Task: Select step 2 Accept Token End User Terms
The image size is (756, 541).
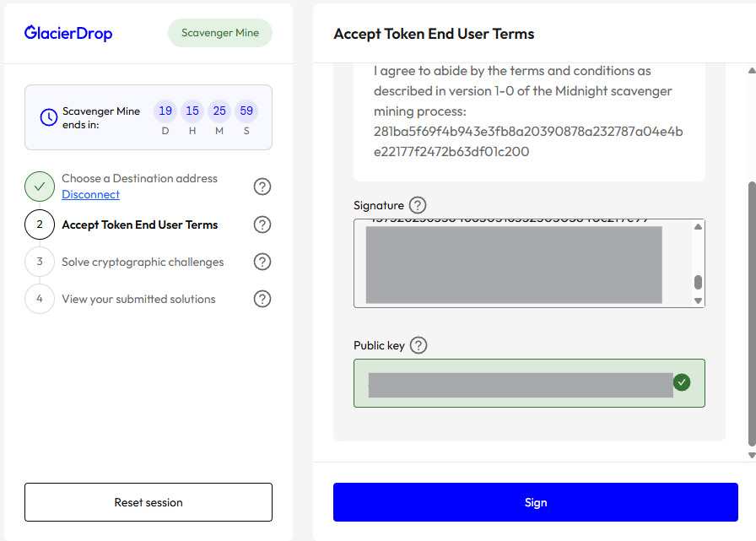Action: click(x=139, y=225)
